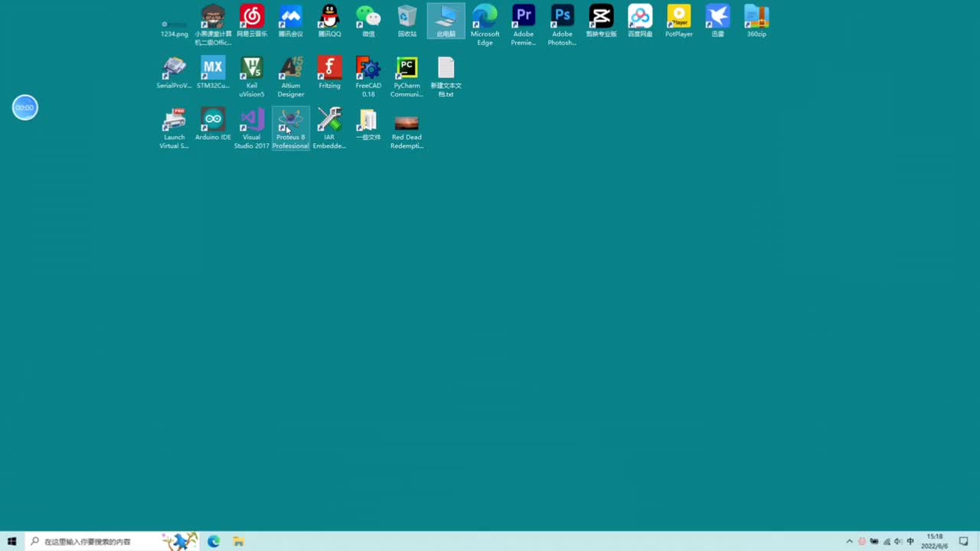Viewport: 980px width, 551px height.
Task: Open File Explorer from the taskbar
Action: pyautogui.click(x=238, y=541)
